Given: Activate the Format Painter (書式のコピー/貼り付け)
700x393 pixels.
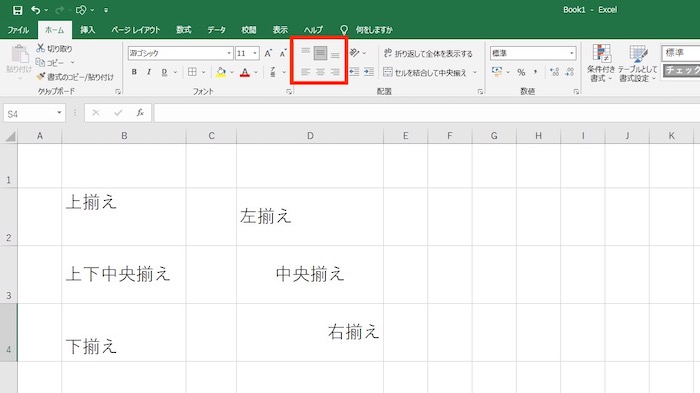Looking at the screenshot, I should coord(75,77).
